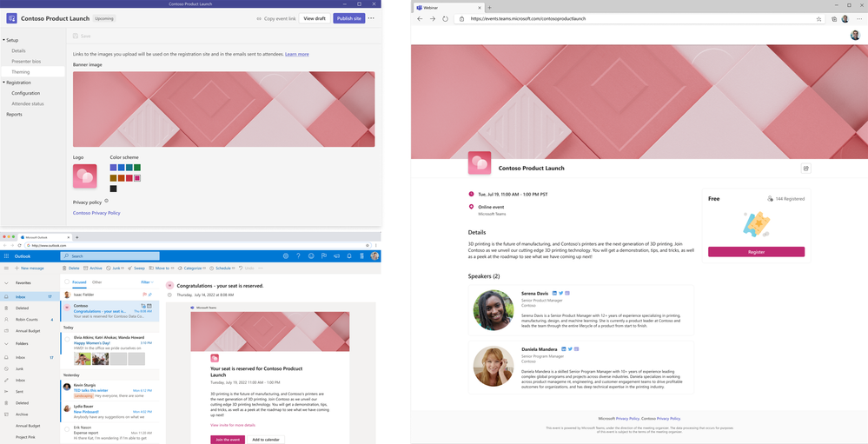
Task: Click the logo thumbnail in Theming
Action: [x=84, y=176]
